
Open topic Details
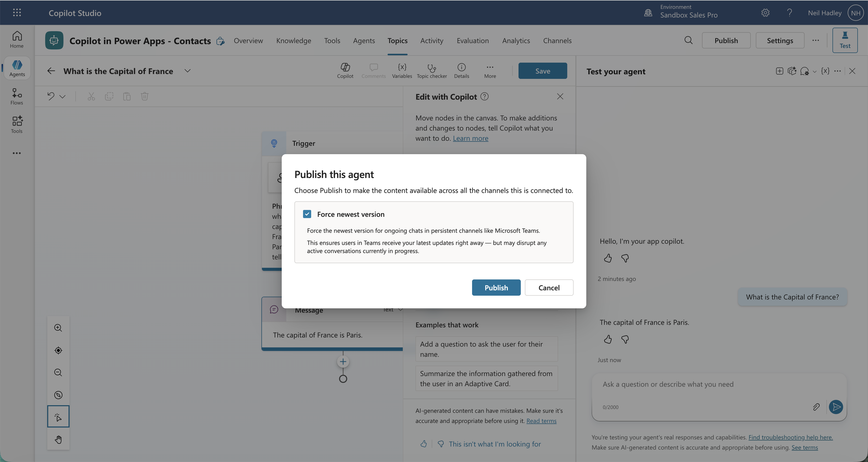pos(461,71)
